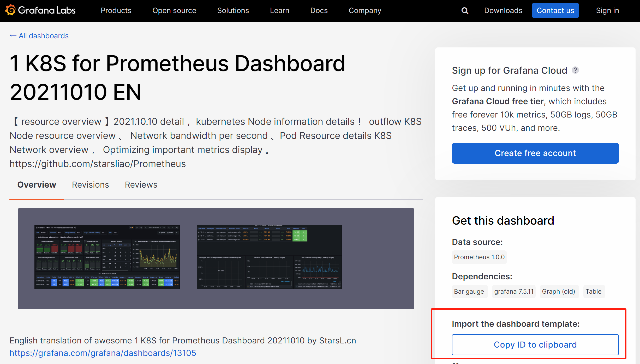Image resolution: width=640 pixels, height=364 pixels.
Task: Open the Docs menu
Action: tap(319, 10)
